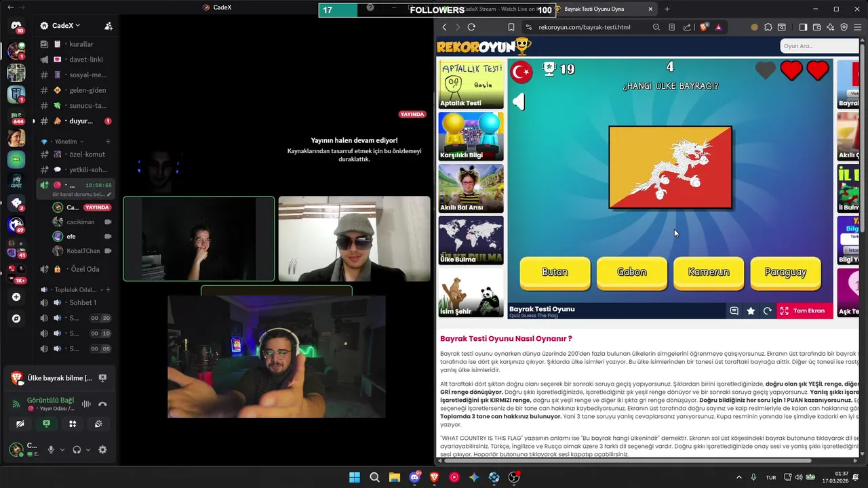Open the davet-linki channel
Screen dimensions: 868x488
pos(75,60)
